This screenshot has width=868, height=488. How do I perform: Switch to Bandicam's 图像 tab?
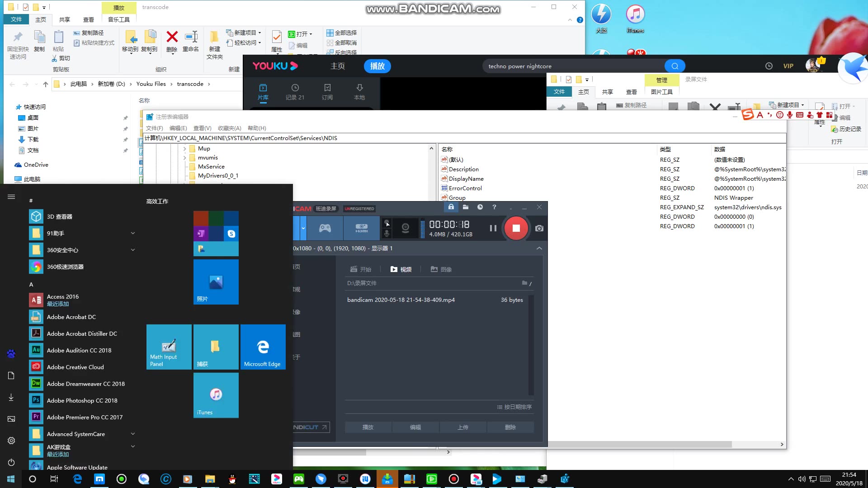coord(441,269)
